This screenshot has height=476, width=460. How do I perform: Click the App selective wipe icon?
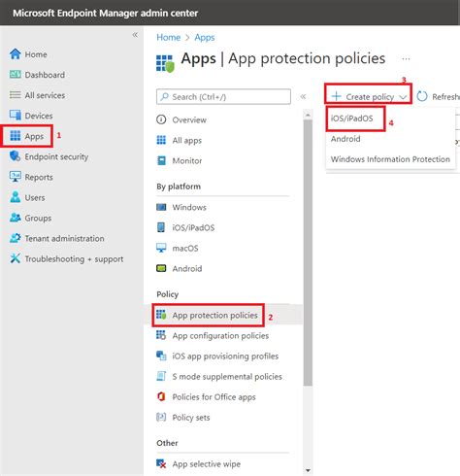[161, 463]
